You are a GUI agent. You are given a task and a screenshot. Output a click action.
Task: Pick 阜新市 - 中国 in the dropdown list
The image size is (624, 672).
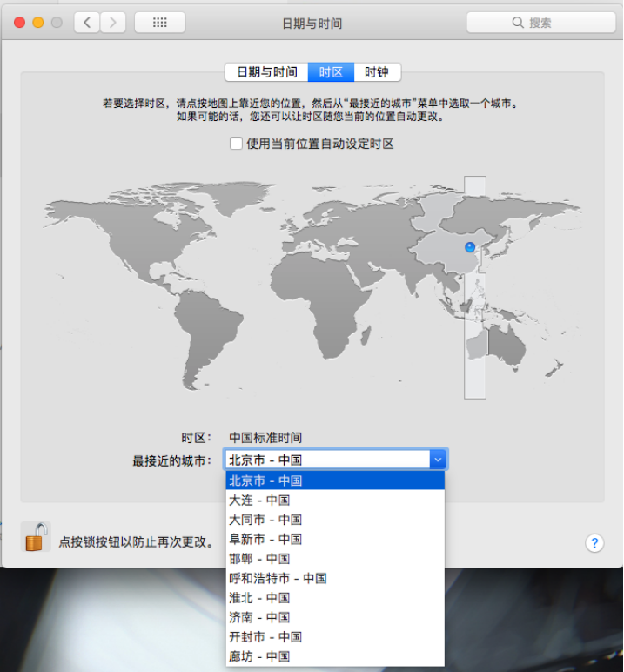coord(335,539)
